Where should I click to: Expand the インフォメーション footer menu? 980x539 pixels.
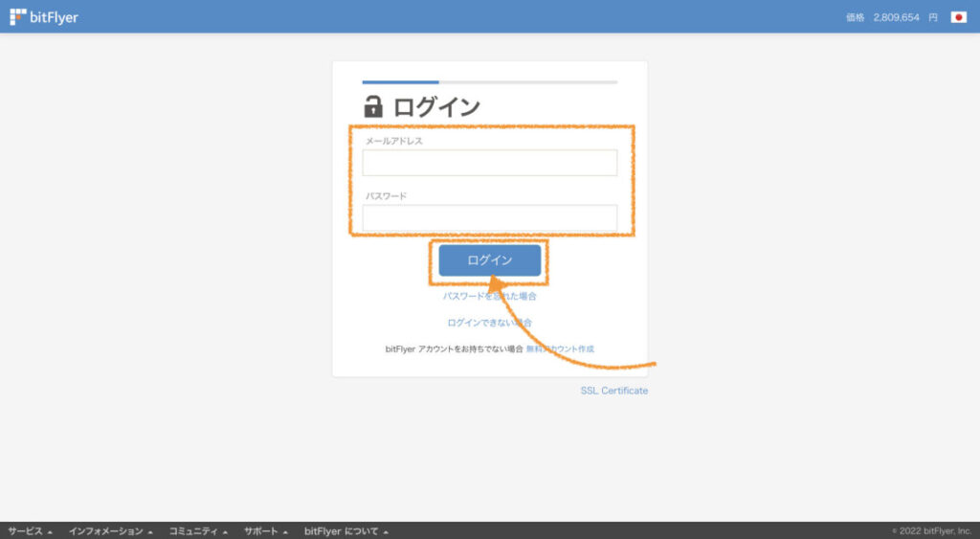click(x=110, y=531)
